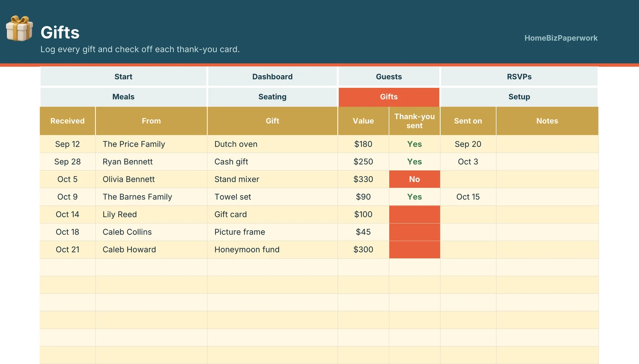Select the Oct 14 received date
639x364 pixels.
pos(67,215)
